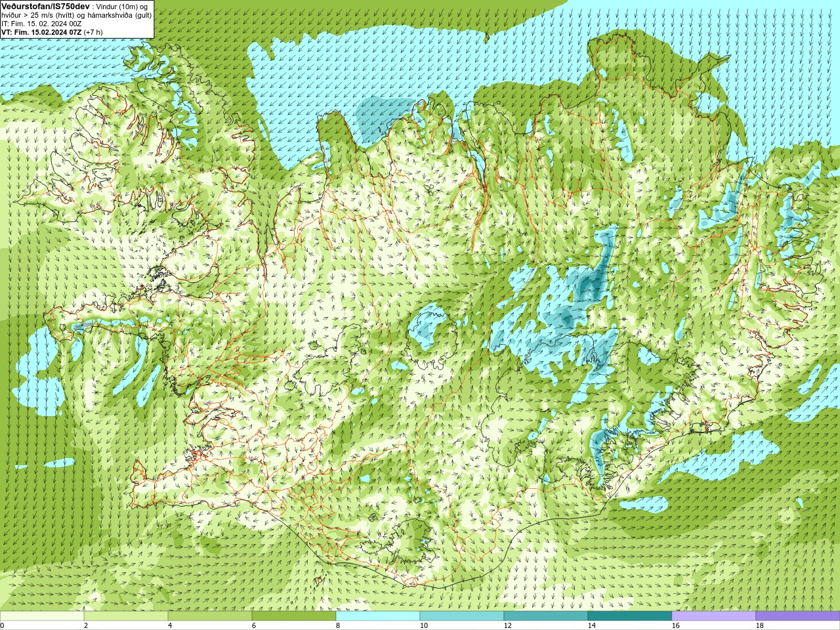Click the 'Vindur (10m) og' label
The width and height of the screenshot is (840, 630).
(x=121, y=7)
